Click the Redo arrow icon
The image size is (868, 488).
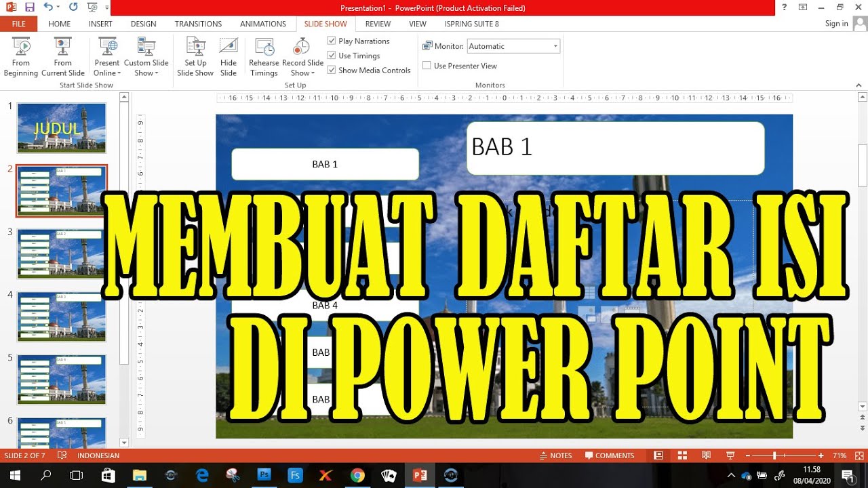(x=73, y=7)
